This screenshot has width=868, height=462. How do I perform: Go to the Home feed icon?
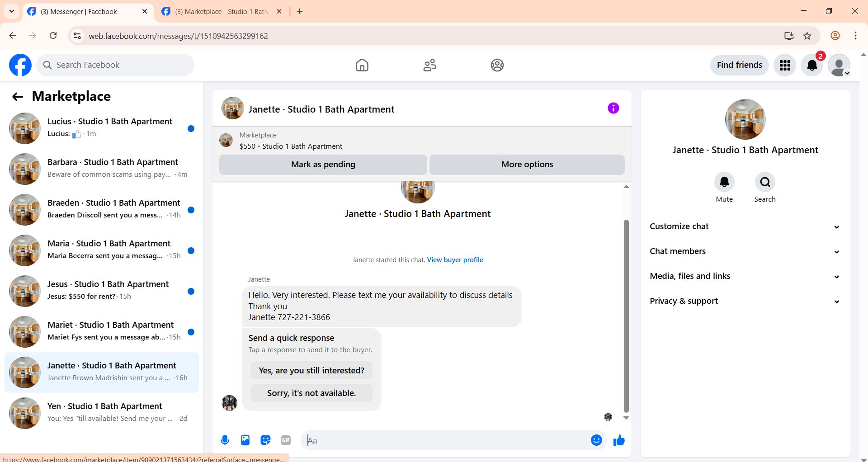362,65
